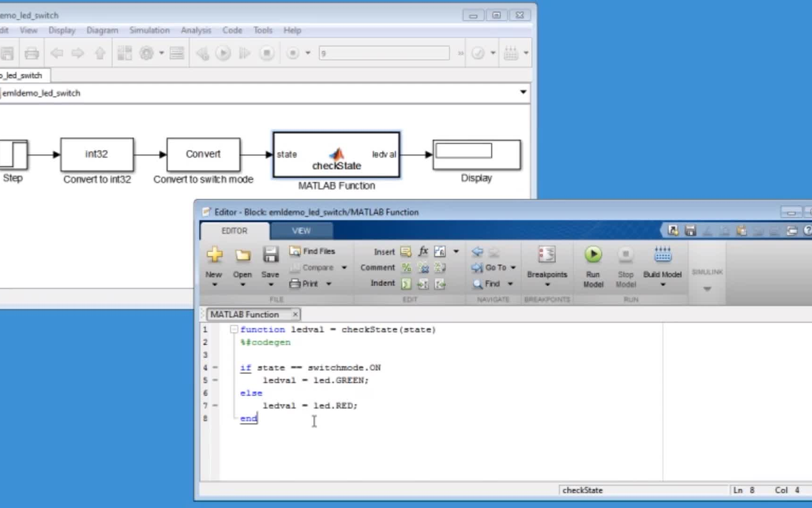Click the fx insert function icon

(x=423, y=251)
